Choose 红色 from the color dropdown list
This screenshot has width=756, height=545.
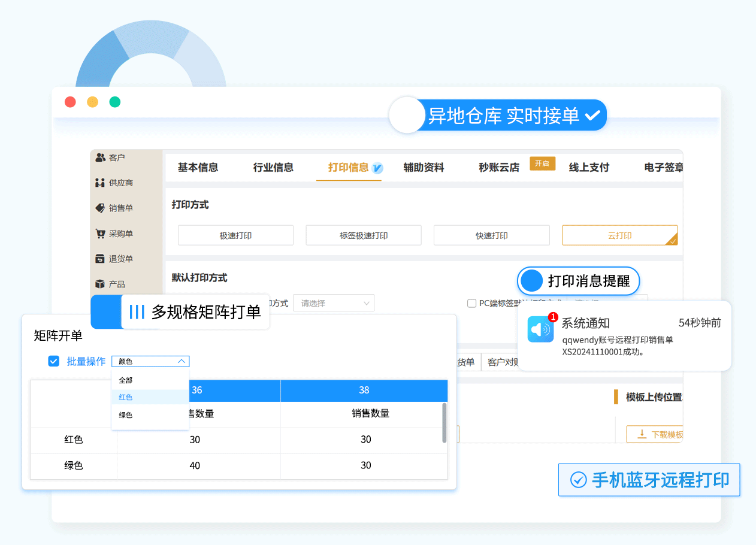pos(126,397)
